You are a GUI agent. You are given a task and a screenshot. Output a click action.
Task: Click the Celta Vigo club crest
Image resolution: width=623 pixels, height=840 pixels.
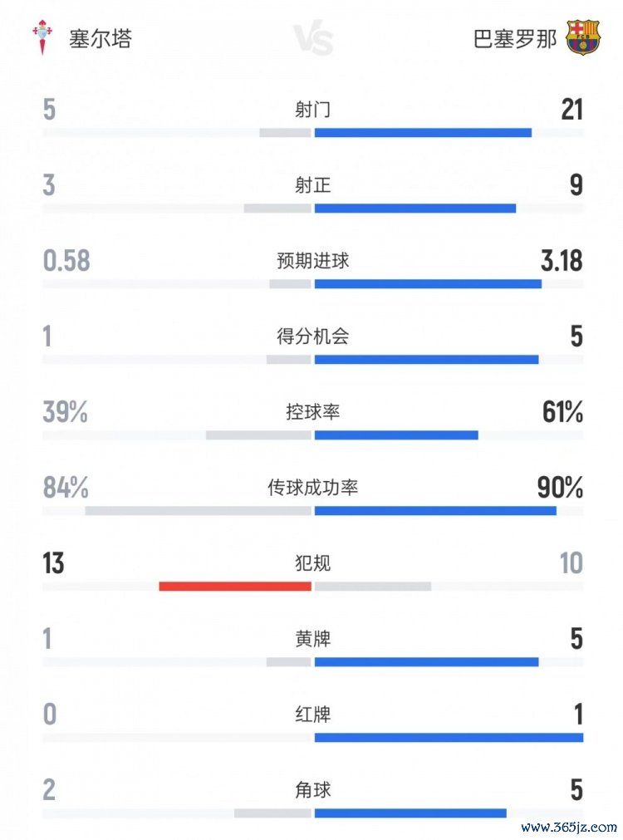39,37
